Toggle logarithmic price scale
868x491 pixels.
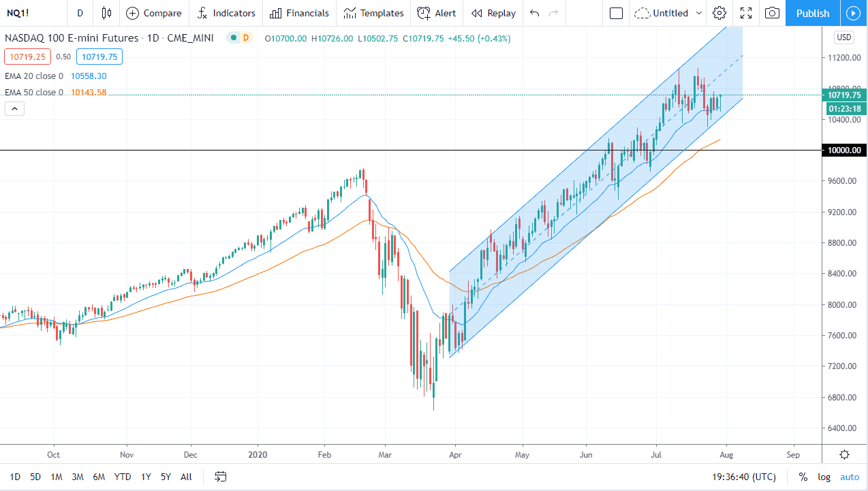tap(824, 477)
